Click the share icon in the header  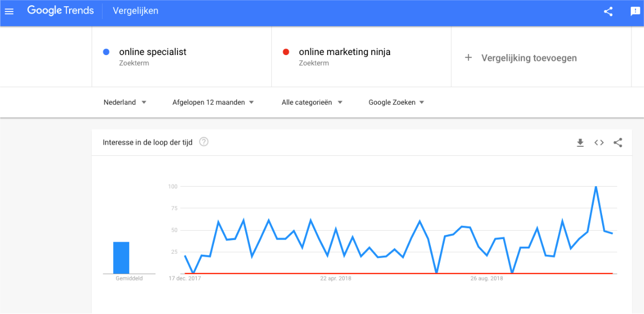[608, 11]
